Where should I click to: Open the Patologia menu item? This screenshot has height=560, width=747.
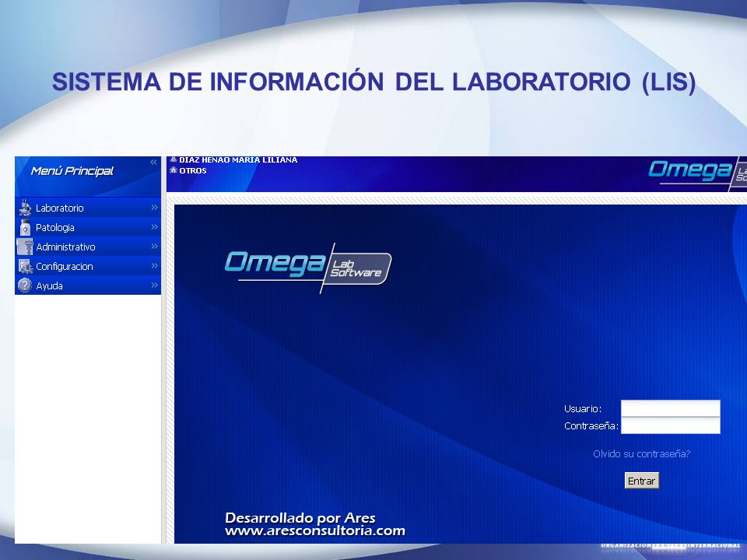[88, 227]
